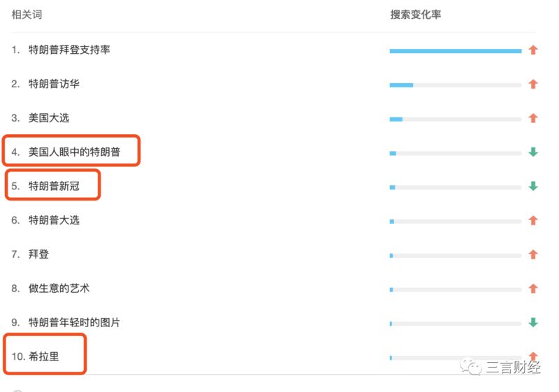559x392 pixels.
Task: Click the 相关词 column header
Action: 27,15
